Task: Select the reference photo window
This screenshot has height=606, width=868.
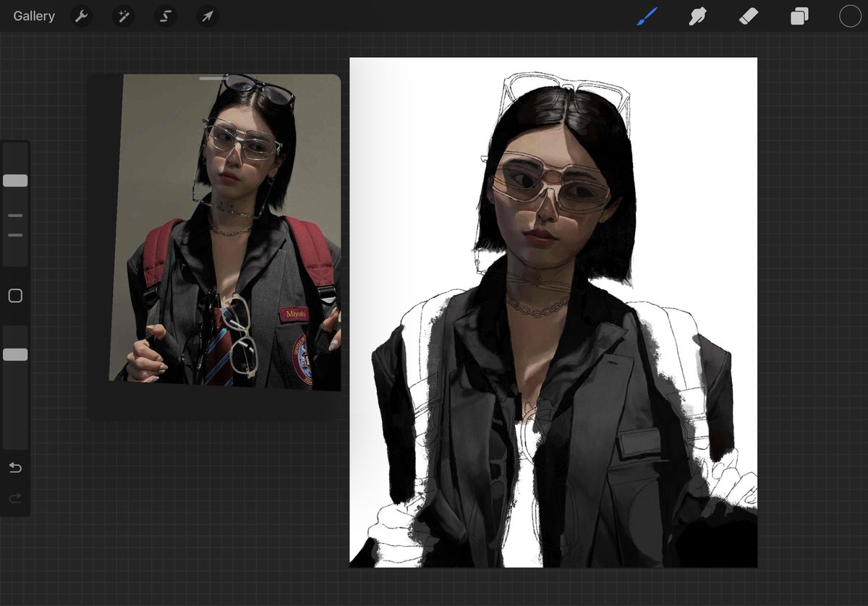Action: point(214,247)
